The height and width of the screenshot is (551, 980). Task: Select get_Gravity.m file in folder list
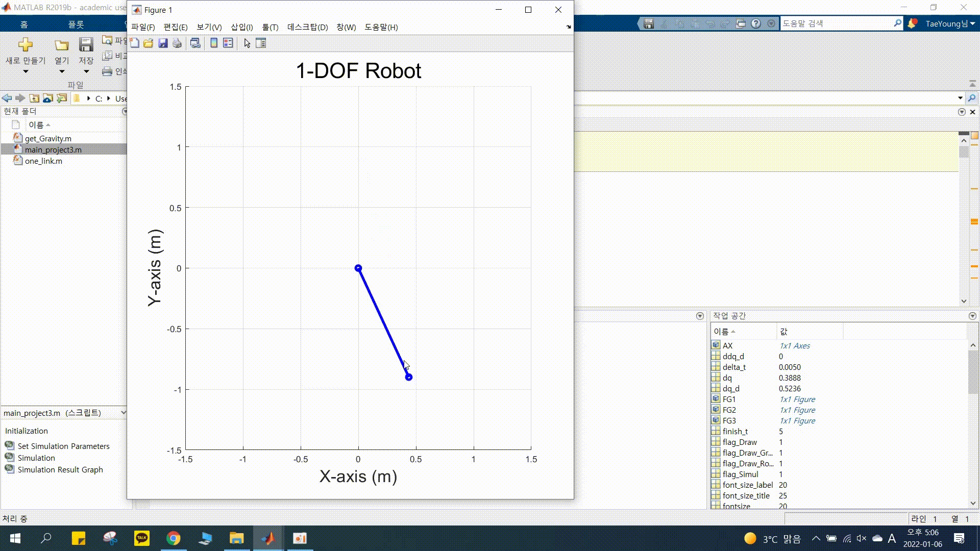point(48,138)
